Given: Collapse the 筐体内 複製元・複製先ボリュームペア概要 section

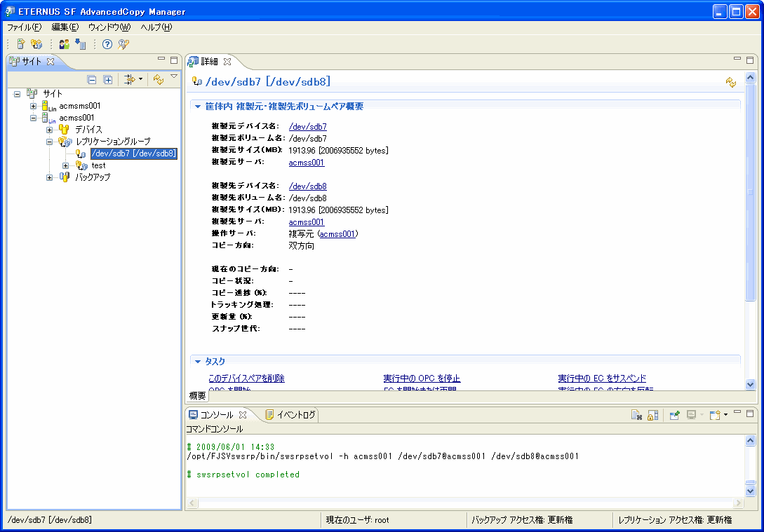Looking at the screenshot, I should pyautogui.click(x=198, y=106).
